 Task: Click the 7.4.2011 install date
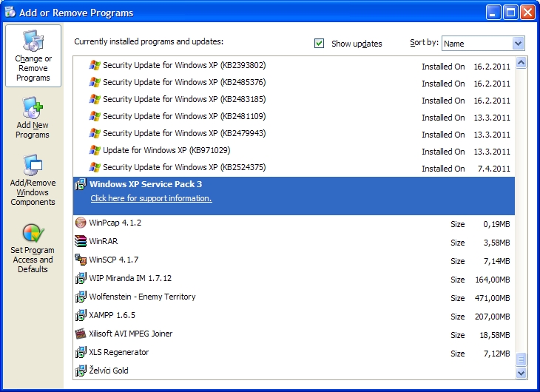point(493,169)
